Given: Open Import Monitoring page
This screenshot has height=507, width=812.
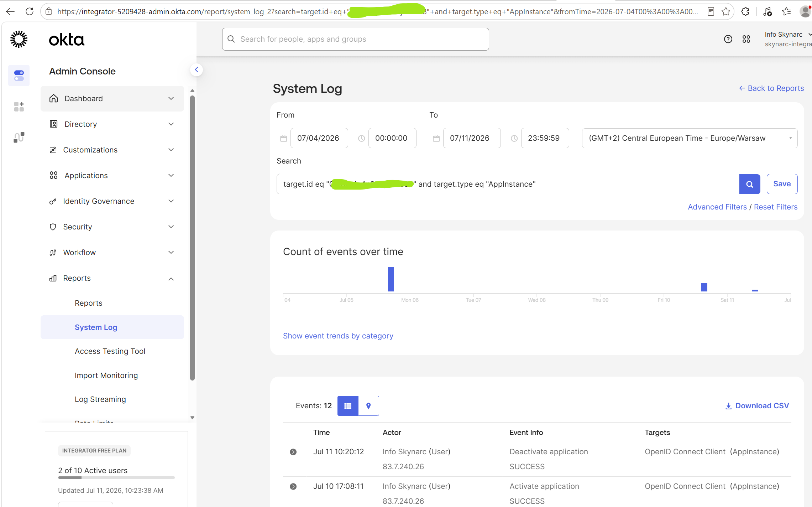Looking at the screenshot, I should [106, 376].
